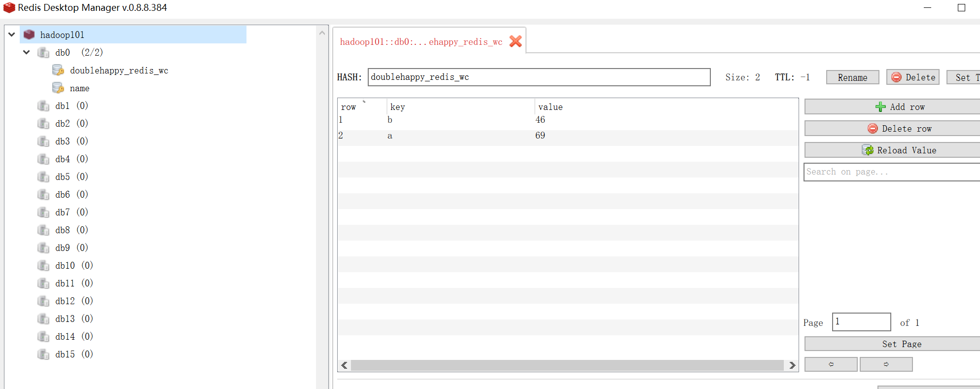Click the table's horizontal scrollbar left arrow

pyautogui.click(x=344, y=365)
